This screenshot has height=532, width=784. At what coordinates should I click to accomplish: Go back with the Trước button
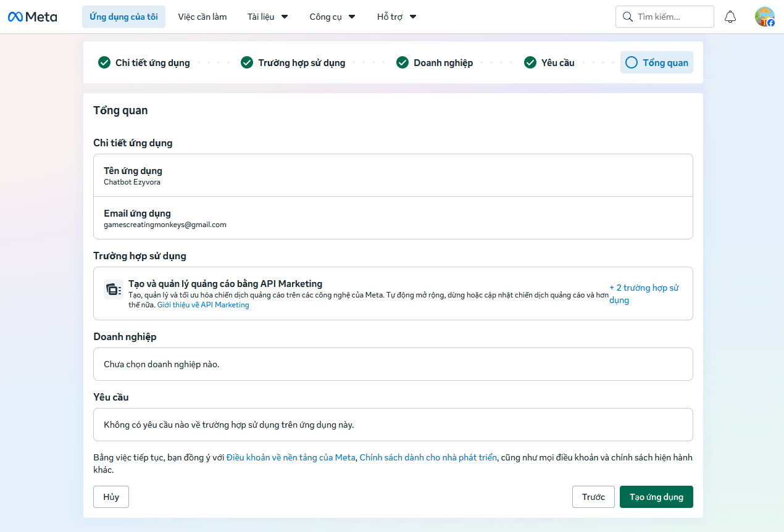593,497
